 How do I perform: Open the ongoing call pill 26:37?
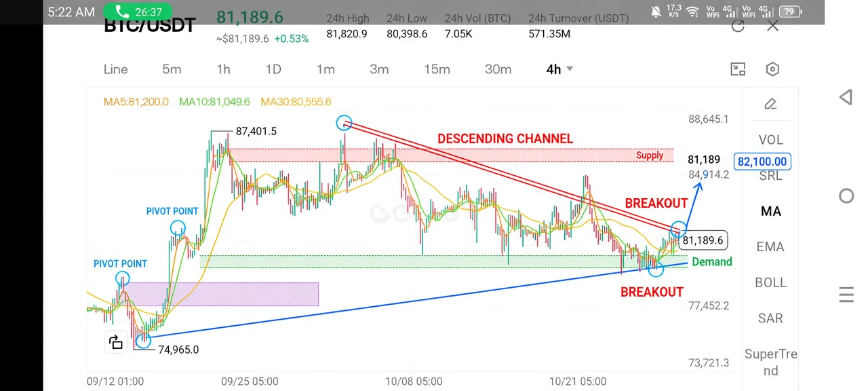[x=140, y=12]
